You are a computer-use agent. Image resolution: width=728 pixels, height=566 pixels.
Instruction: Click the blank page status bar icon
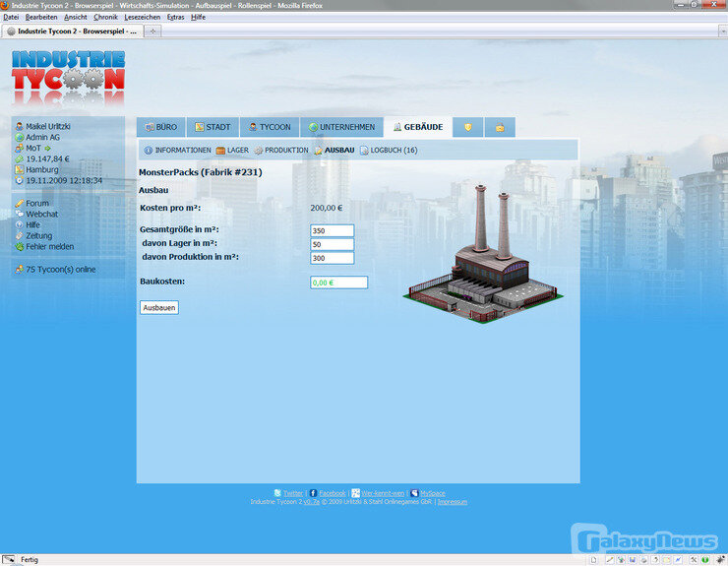point(593,560)
